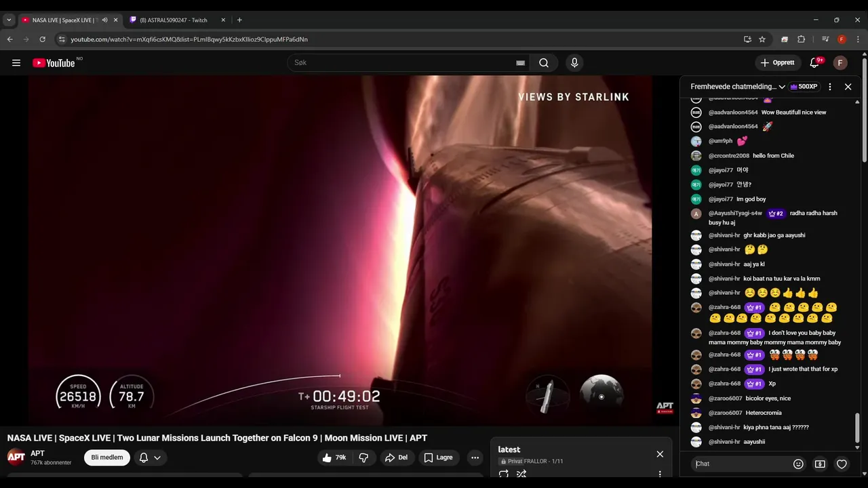Save the video with Lagre button
The height and width of the screenshot is (488, 868).
point(438,457)
